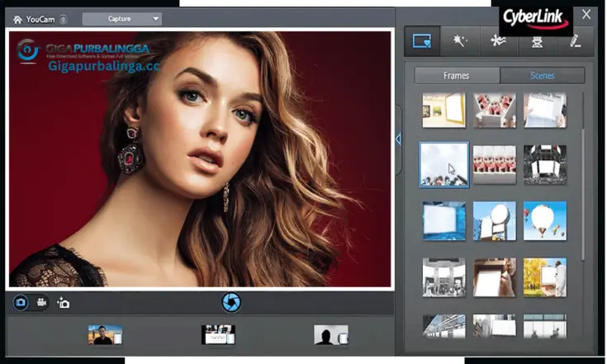The image size is (607, 364).
Task: Select the hand holding white card scene
Action: click(x=495, y=277)
